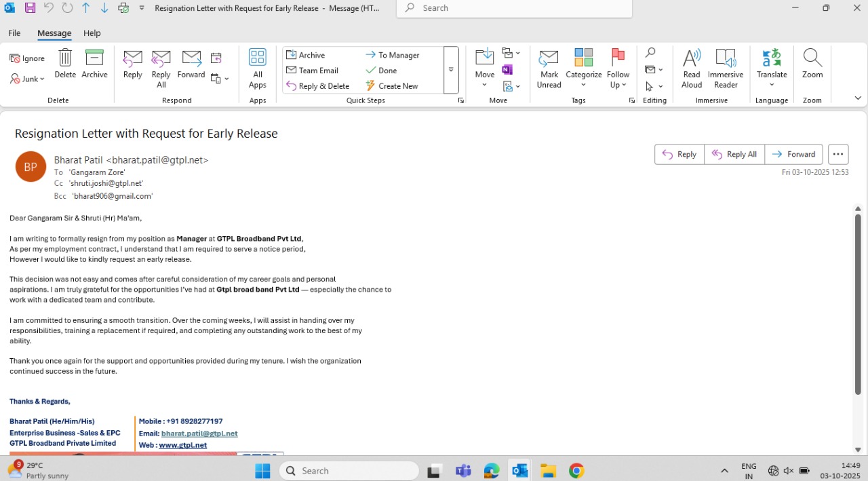Viewport: 868px width, 481px height.
Task: Open the More respond actions dropdown
Action: 220,79
